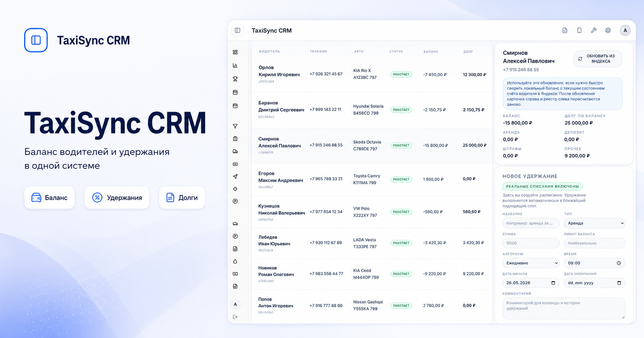Click the Долги chip with the document icon
Screen dimensions: 644x338
click(182, 197)
